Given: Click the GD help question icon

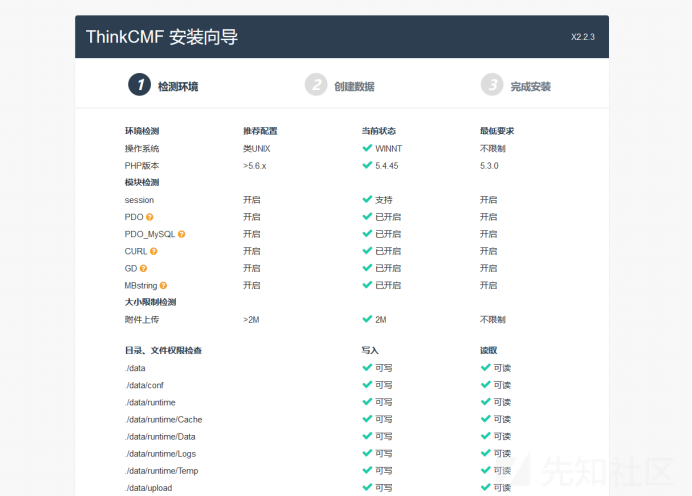Looking at the screenshot, I should (143, 268).
